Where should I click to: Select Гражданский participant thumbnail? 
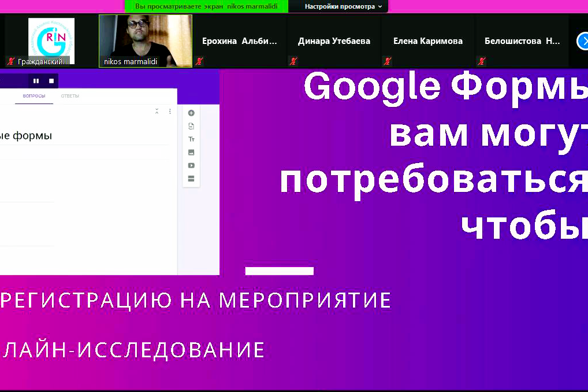(51, 40)
